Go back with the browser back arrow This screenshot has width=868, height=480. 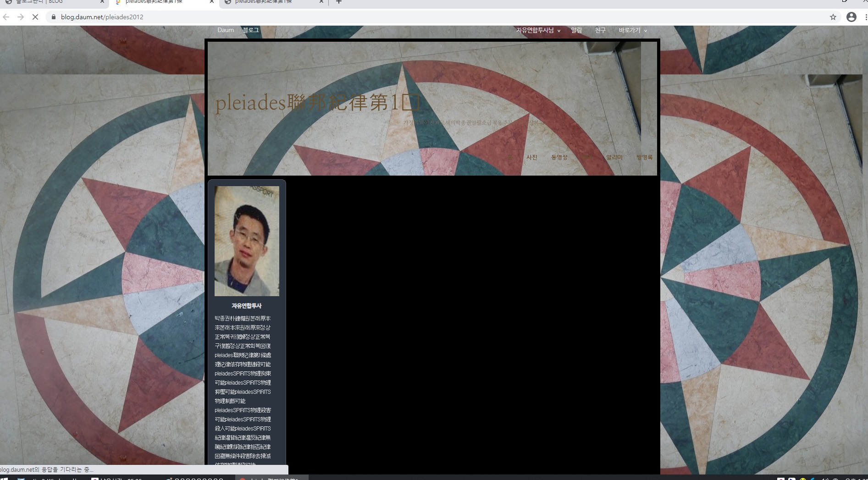6,17
